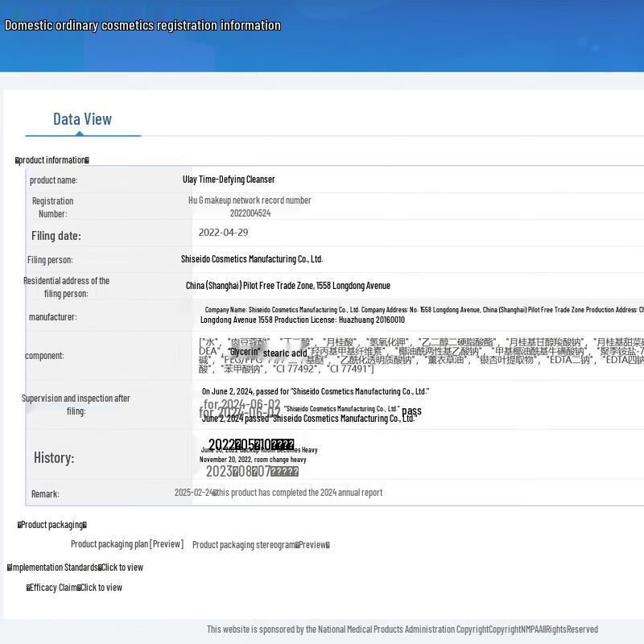The width and height of the screenshot is (644, 644).
Task: Click the filing date 2022-04-29
Action: pyautogui.click(x=223, y=233)
